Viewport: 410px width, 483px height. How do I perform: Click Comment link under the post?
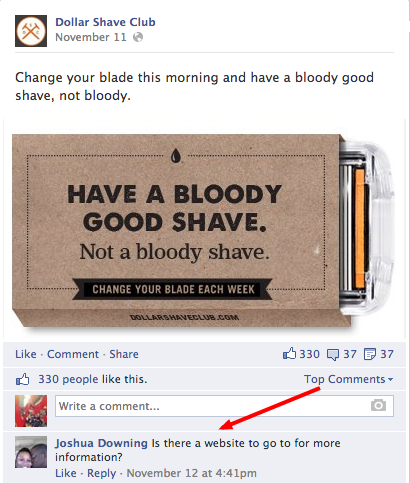(x=73, y=354)
